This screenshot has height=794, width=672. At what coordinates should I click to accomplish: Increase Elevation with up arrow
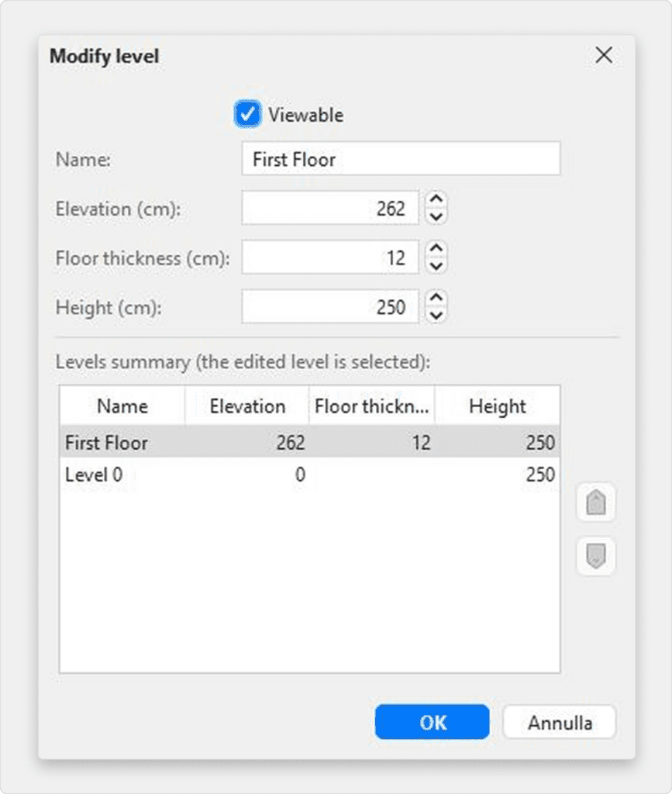(x=437, y=201)
